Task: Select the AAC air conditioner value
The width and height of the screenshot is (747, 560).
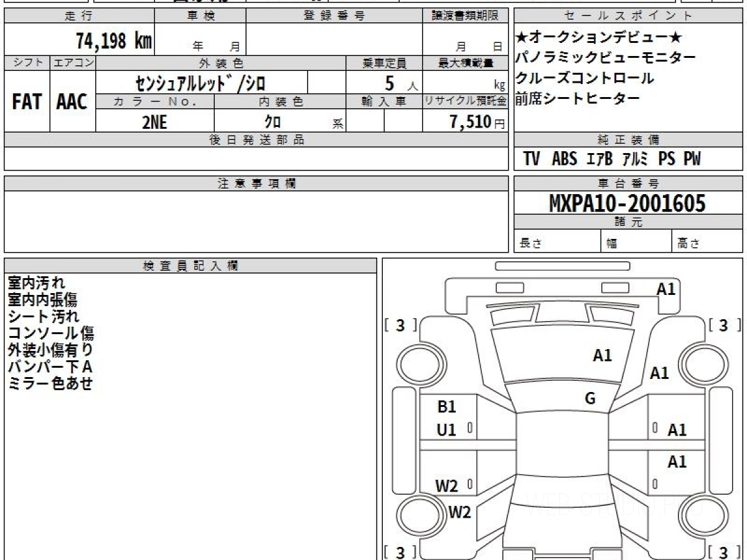Action: tap(72, 102)
